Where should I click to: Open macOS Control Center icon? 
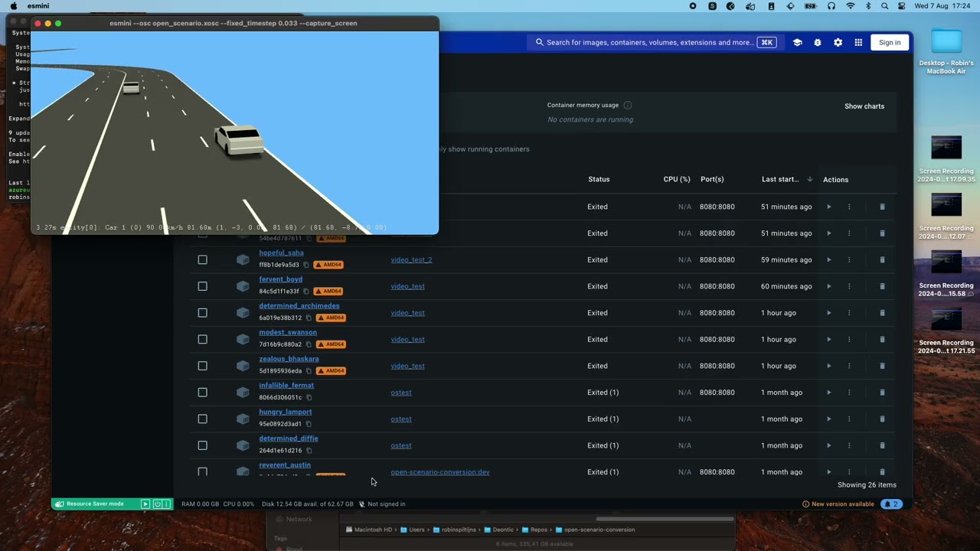click(902, 5)
